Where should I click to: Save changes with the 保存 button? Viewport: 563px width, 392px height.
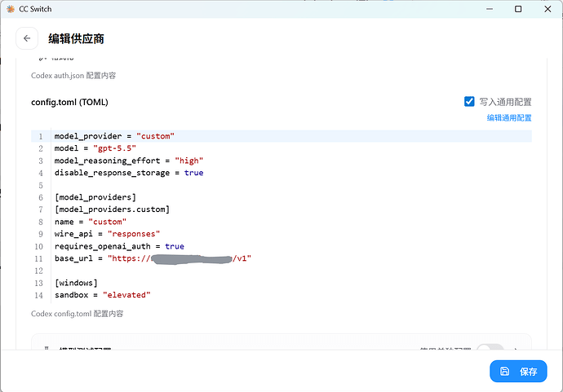[x=518, y=371]
